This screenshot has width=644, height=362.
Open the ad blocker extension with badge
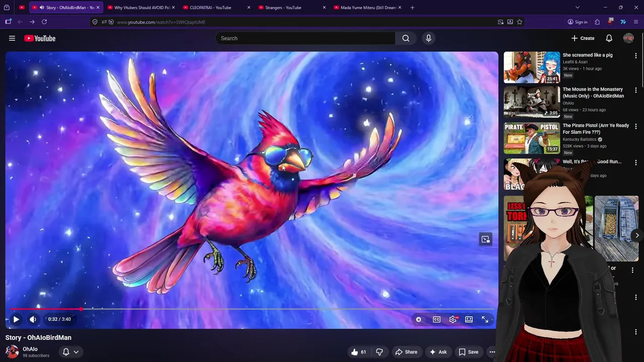(x=610, y=21)
